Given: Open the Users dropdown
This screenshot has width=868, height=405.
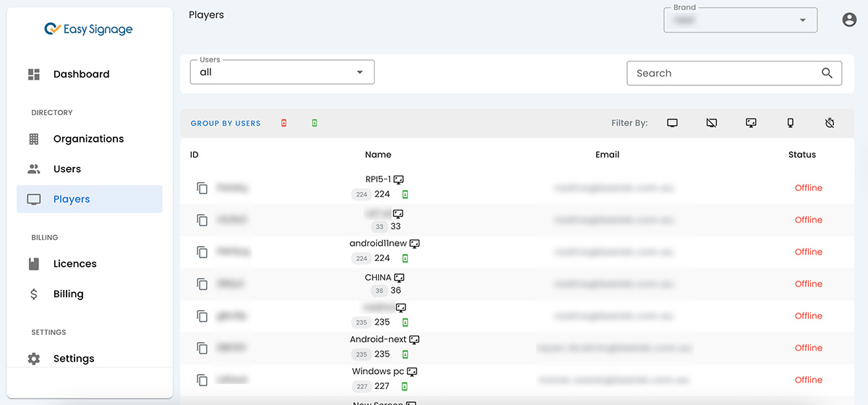Looking at the screenshot, I should click(x=281, y=72).
